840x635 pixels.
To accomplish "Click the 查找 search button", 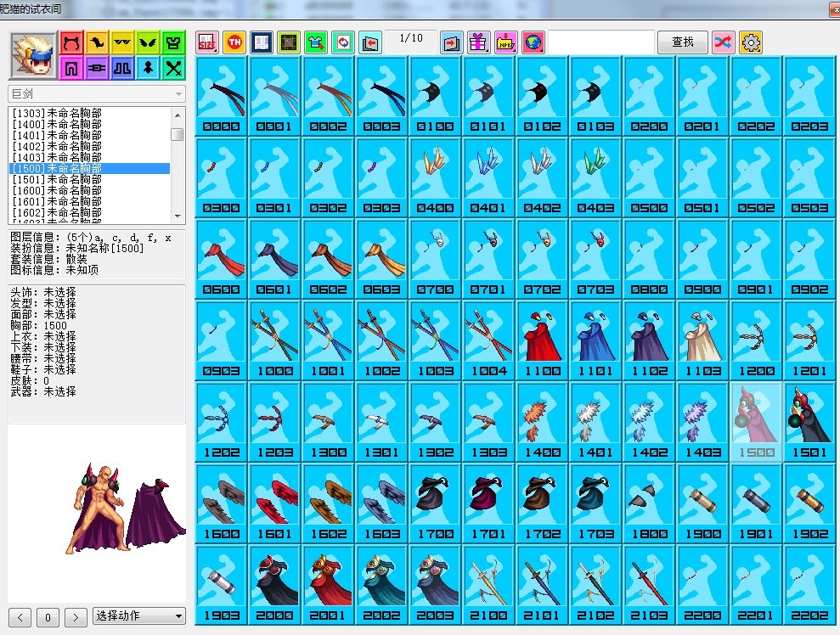I will [x=683, y=42].
